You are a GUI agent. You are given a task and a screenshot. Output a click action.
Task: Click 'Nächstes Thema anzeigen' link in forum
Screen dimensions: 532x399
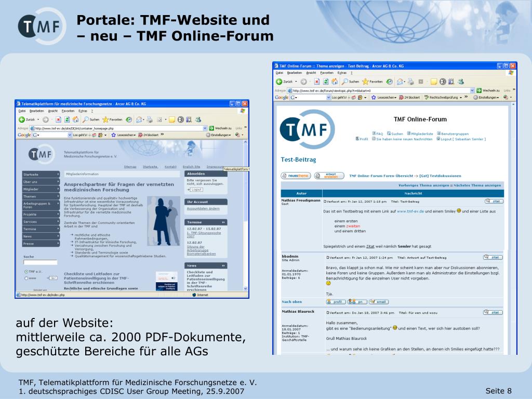tap(477, 185)
